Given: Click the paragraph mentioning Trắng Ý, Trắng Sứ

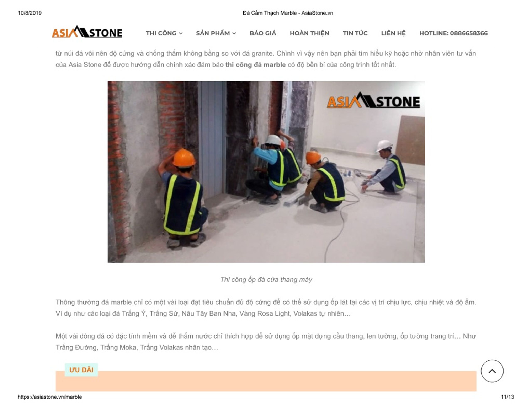Looking at the screenshot, I should pyautogui.click(x=266, y=308).
